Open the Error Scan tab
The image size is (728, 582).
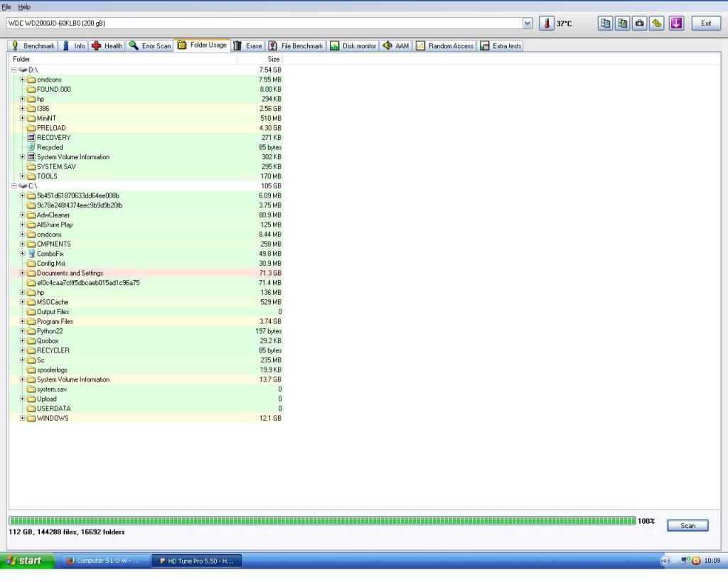click(150, 46)
